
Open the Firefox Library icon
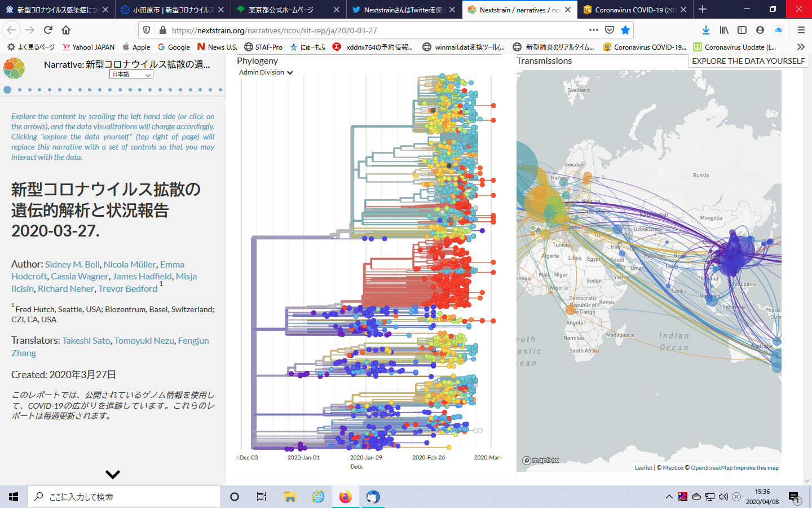tap(724, 30)
